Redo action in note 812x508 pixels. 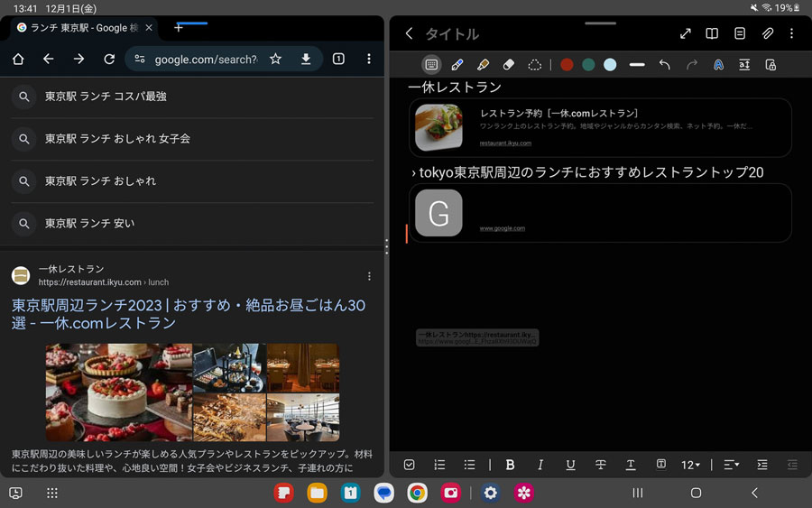pos(691,65)
